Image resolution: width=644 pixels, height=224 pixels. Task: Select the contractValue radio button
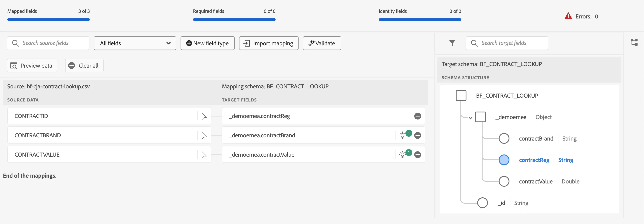point(504,181)
